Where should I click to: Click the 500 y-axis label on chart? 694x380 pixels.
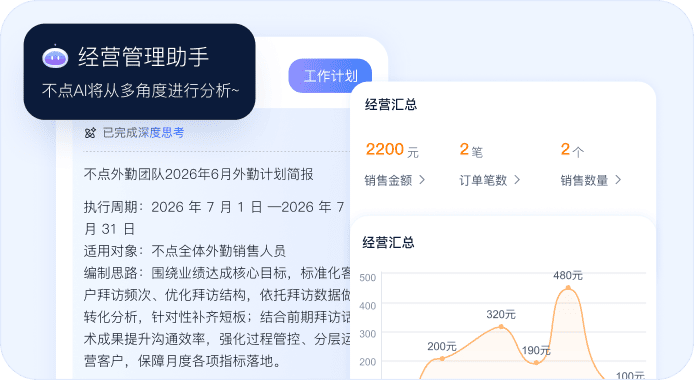367,278
